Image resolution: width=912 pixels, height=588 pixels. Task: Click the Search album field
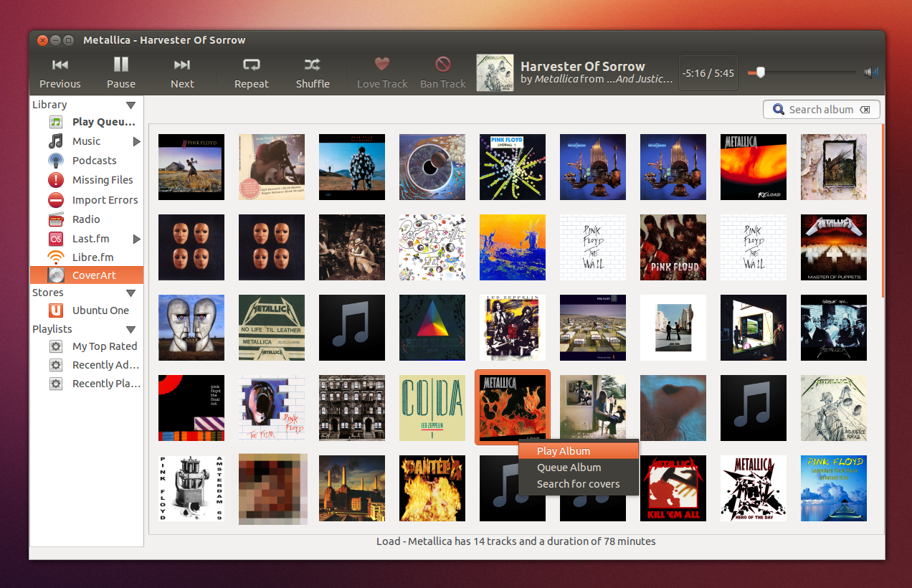coord(822,110)
